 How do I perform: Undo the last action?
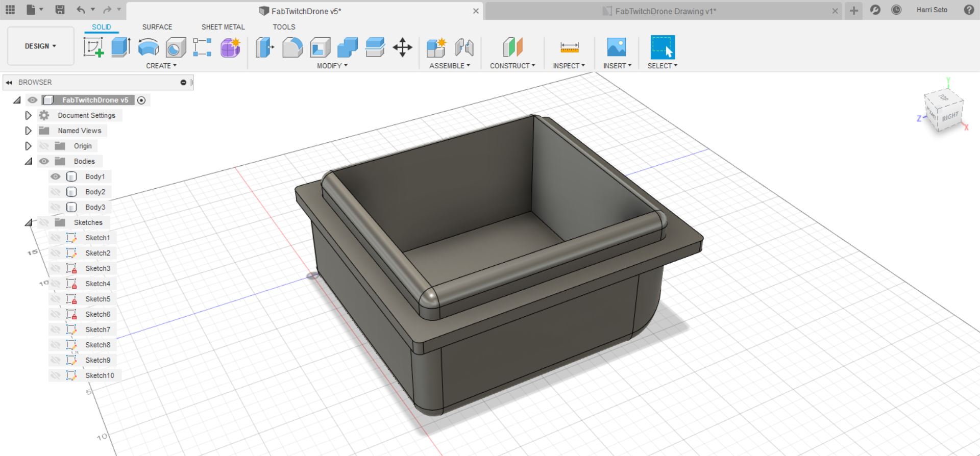[x=81, y=10]
